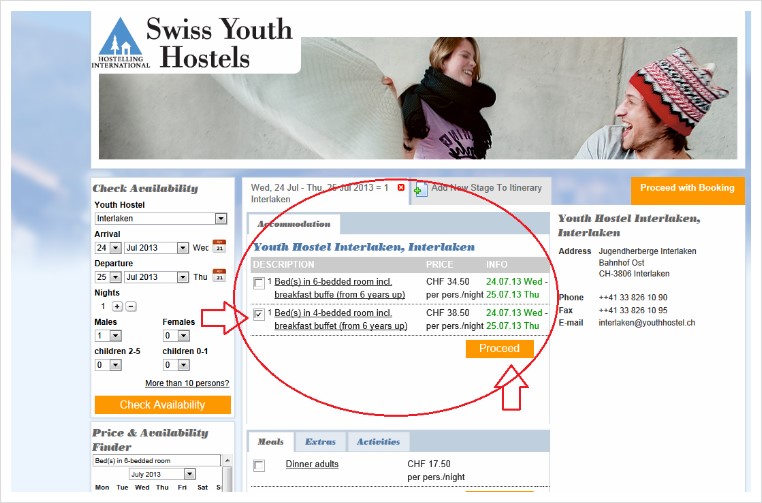Click the Check Availability button

(x=163, y=405)
